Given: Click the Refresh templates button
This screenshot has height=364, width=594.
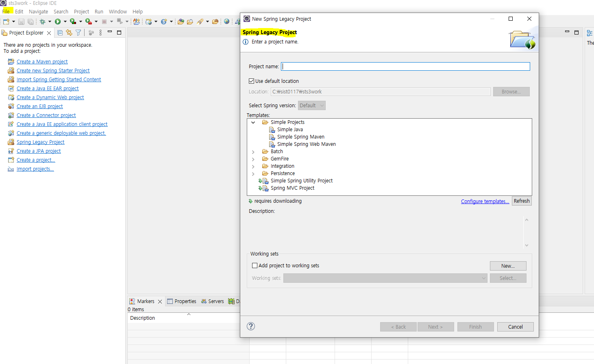Looking at the screenshot, I should (x=522, y=201).
